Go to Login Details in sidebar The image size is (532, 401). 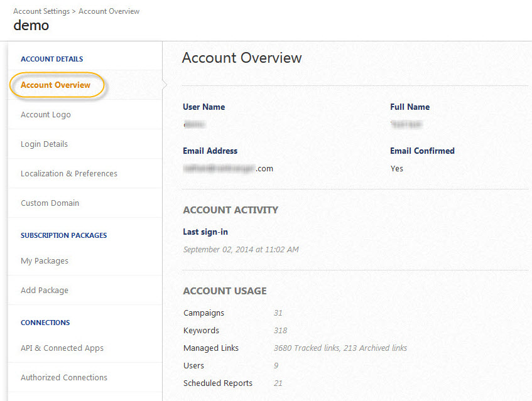[44, 144]
